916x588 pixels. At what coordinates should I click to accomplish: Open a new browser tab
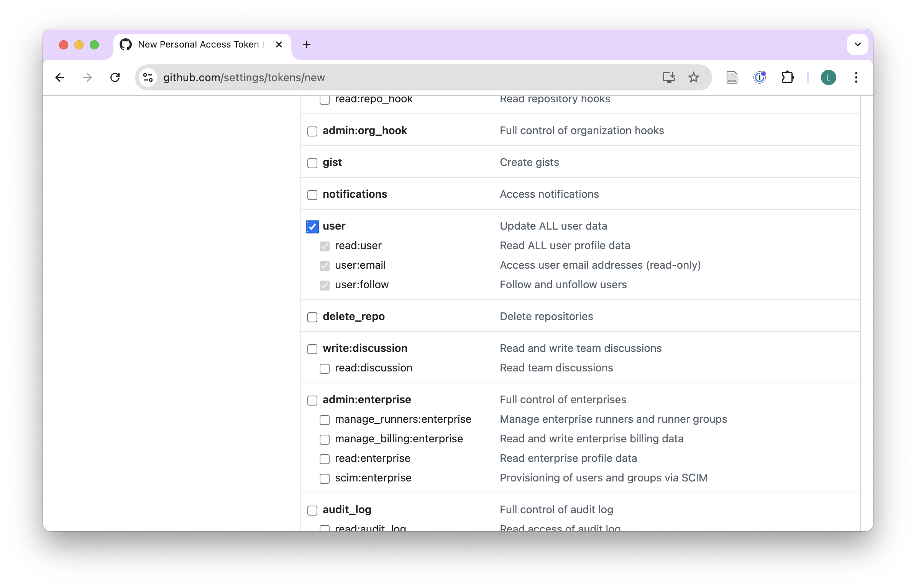coord(307,44)
